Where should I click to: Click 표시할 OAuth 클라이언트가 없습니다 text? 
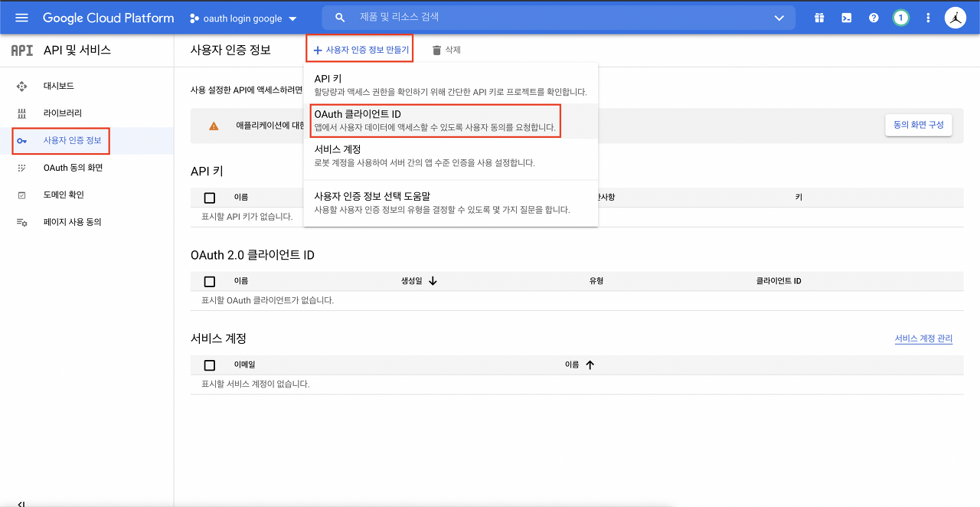(267, 300)
